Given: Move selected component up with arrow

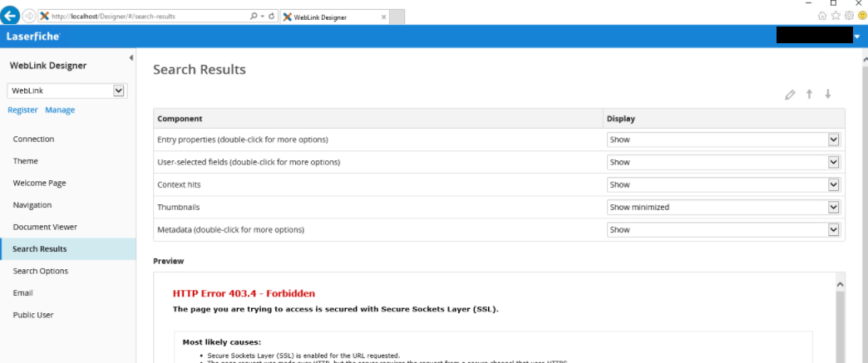Looking at the screenshot, I should 809,94.
